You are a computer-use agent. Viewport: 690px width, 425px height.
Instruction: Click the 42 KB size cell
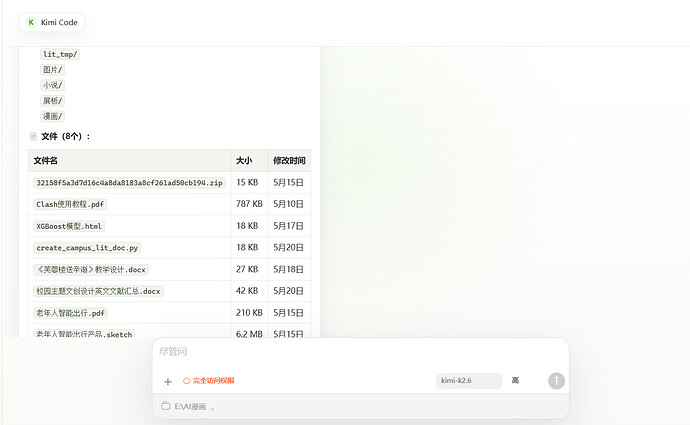pos(247,291)
